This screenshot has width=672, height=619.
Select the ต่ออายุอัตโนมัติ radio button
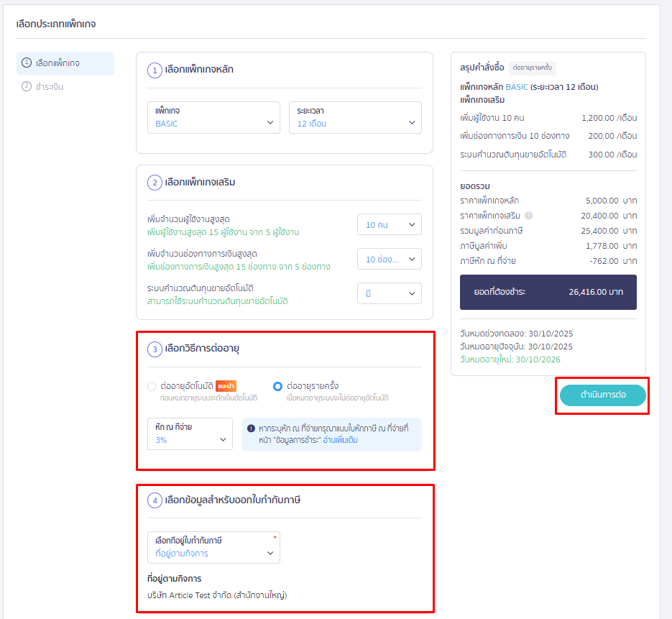(152, 386)
